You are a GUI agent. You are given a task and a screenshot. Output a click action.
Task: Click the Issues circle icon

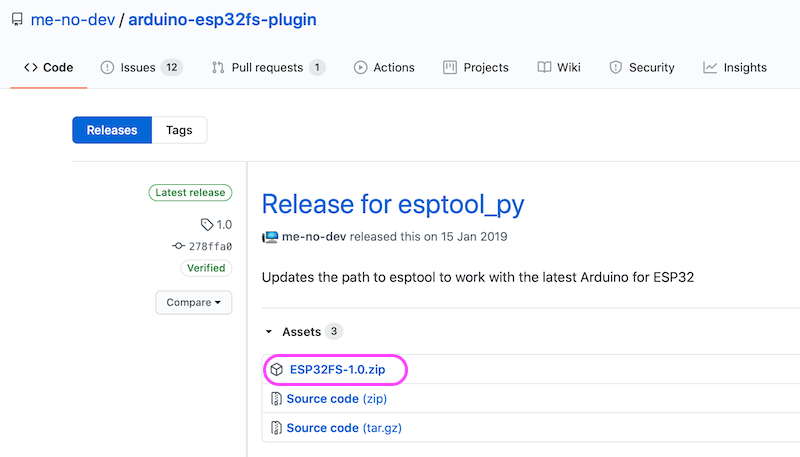[x=107, y=67]
